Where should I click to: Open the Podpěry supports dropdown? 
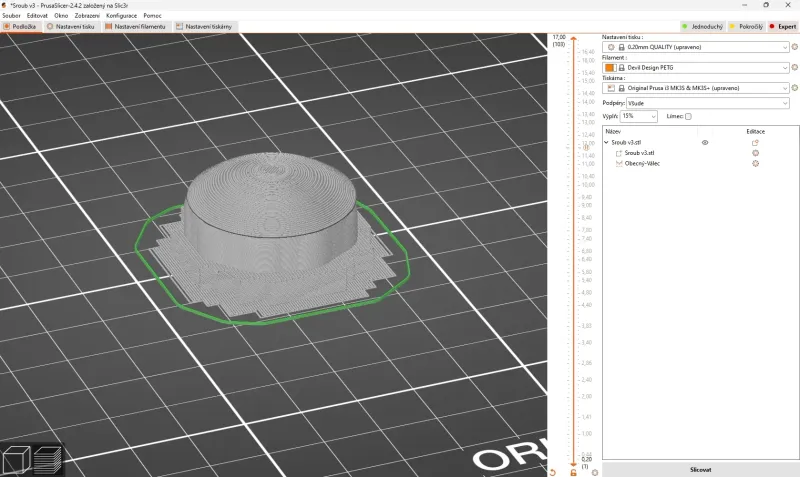[708, 103]
